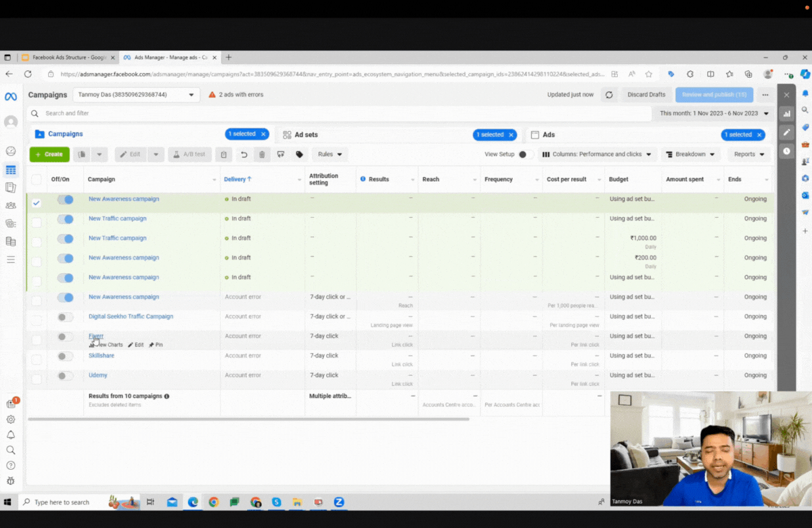The width and height of the screenshot is (812, 528).
Task: Open the Results column header dropdown arrow
Action: click(x=412, y=179)
